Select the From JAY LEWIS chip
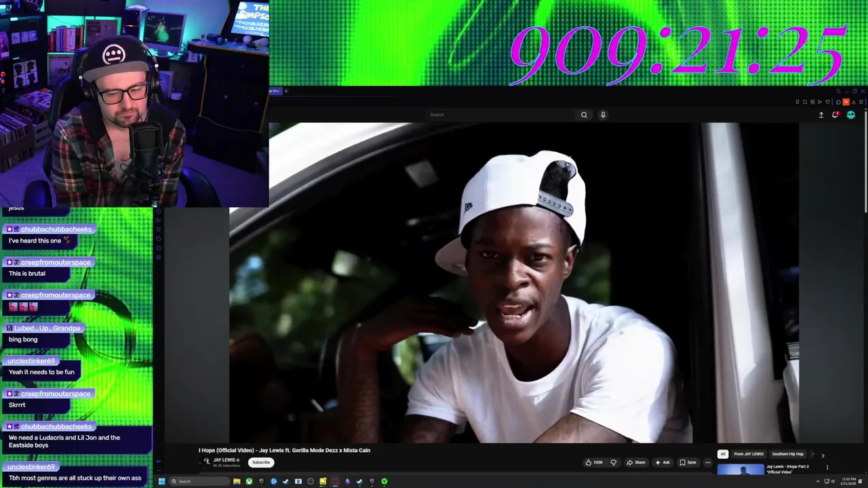 749,454
